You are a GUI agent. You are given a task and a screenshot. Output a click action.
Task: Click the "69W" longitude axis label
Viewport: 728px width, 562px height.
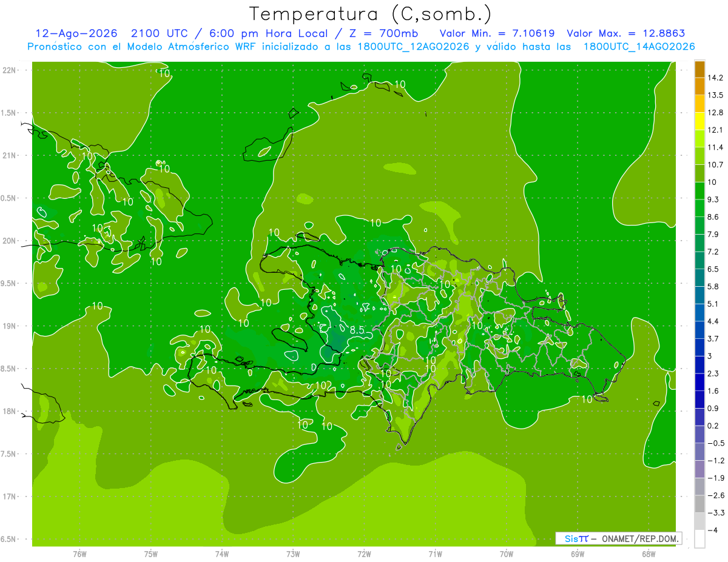pyautogui.click(x=578, y=554)
